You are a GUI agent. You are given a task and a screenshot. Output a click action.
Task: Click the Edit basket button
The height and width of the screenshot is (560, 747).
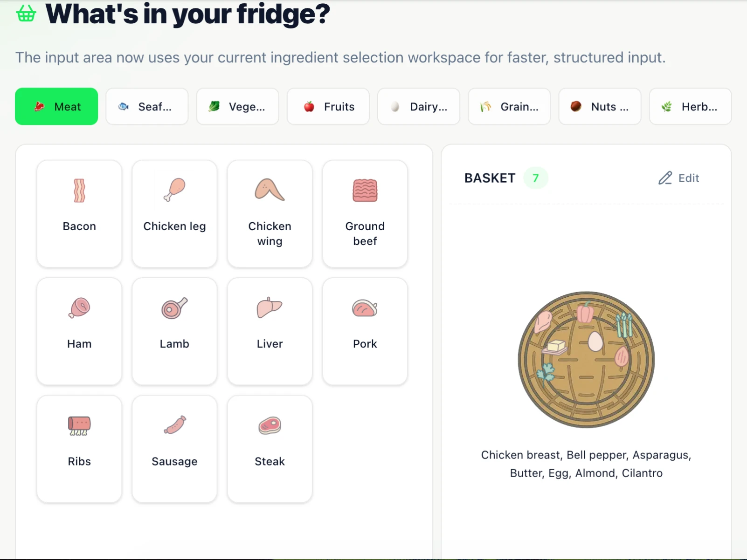678,178
